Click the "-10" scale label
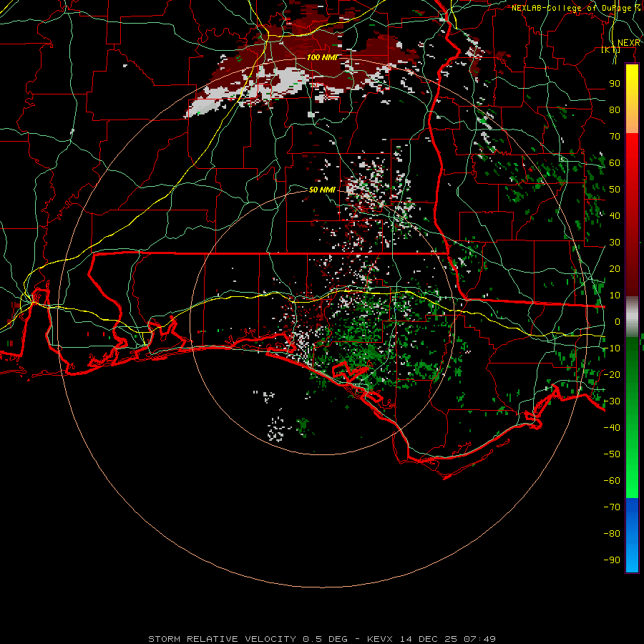 [x=612, y=348]
